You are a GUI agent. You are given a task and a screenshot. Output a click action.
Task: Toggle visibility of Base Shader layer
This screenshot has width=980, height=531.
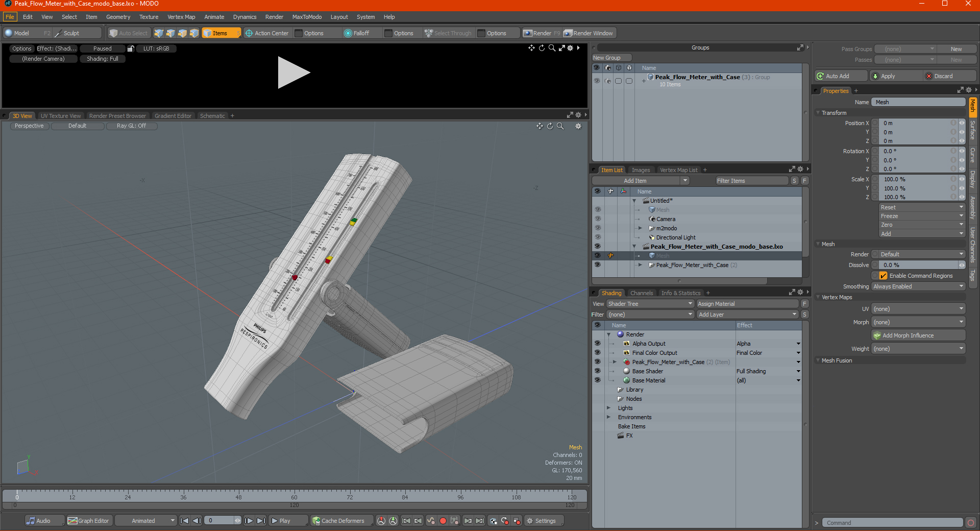597,371
